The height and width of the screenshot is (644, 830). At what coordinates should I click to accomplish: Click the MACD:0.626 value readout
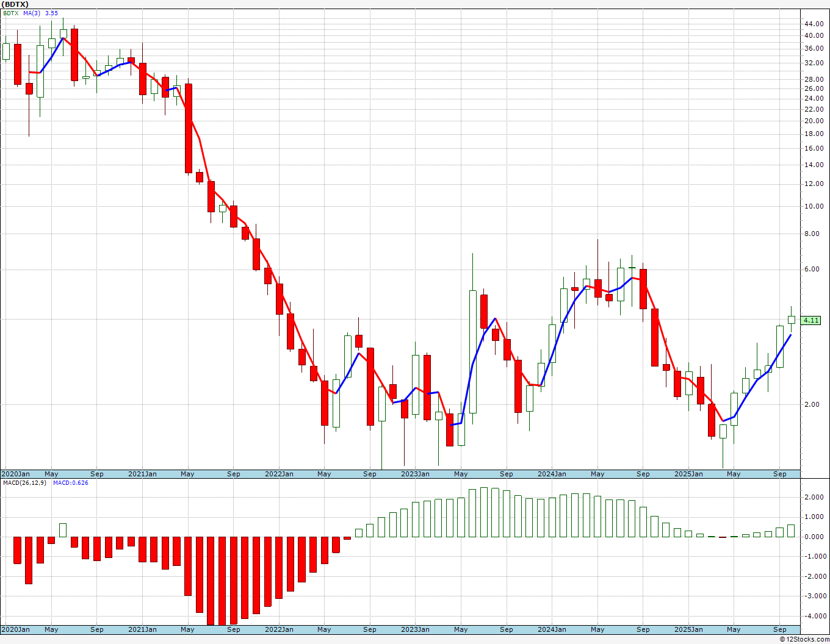[x=71, y=483]
